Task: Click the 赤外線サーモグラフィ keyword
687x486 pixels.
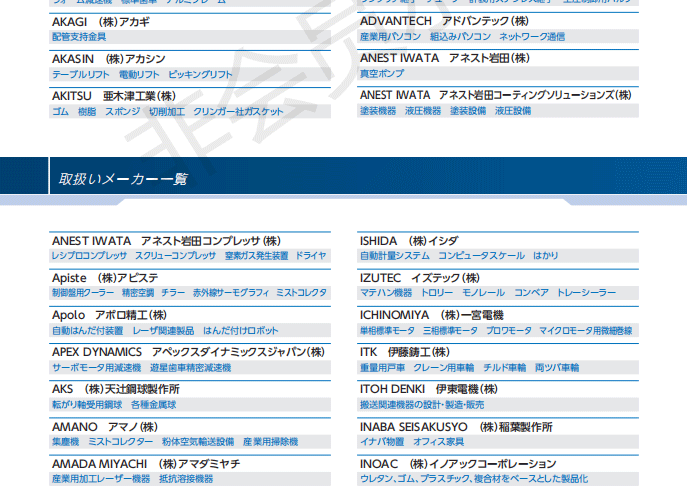Action: 230,293
